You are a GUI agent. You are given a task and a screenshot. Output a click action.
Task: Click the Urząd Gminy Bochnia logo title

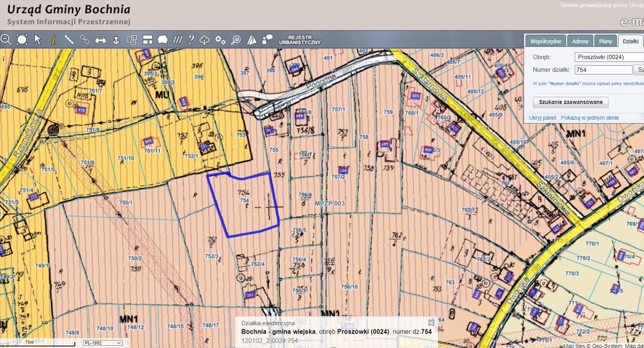(68, 10)
